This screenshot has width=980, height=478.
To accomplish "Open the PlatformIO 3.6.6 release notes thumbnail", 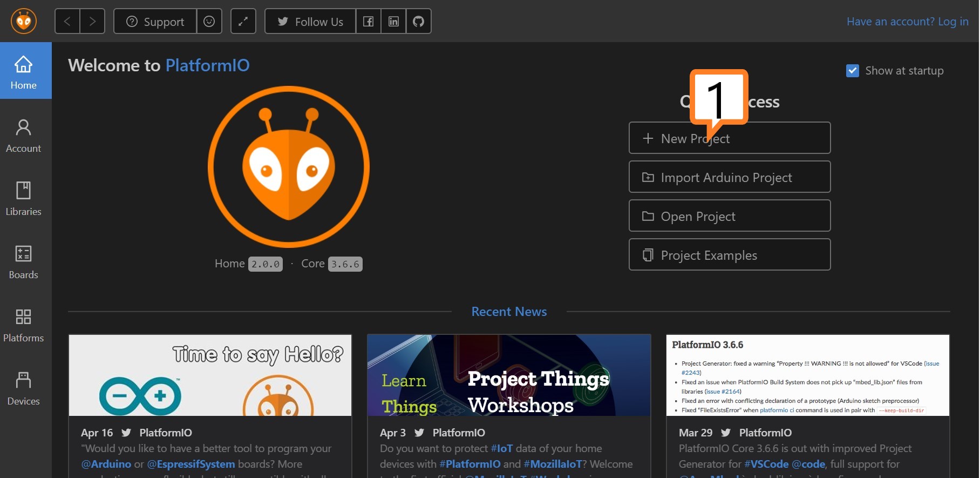I will [808, 375].
